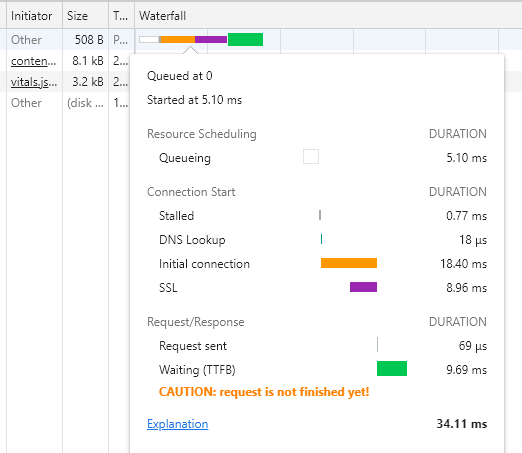Click the 8.96 ms SSL duration
The width and height of the screenshot is (522, 453).
[466, 288]
